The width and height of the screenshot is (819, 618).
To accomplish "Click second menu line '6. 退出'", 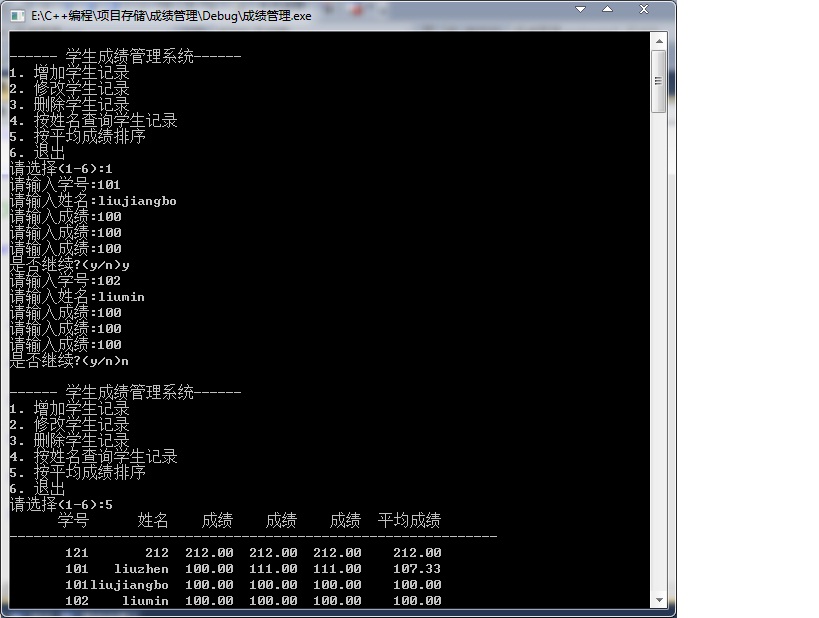I will 37,488.
